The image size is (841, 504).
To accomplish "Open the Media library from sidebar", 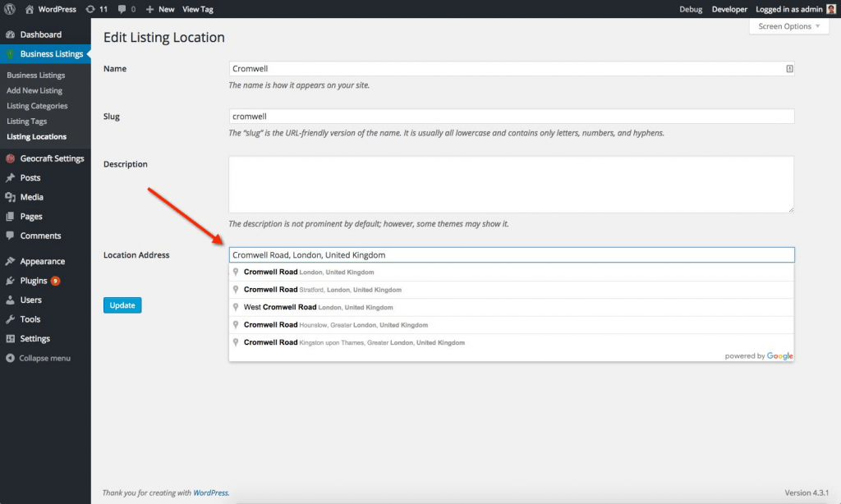I will pyautogui.click(x=32, y=197).
